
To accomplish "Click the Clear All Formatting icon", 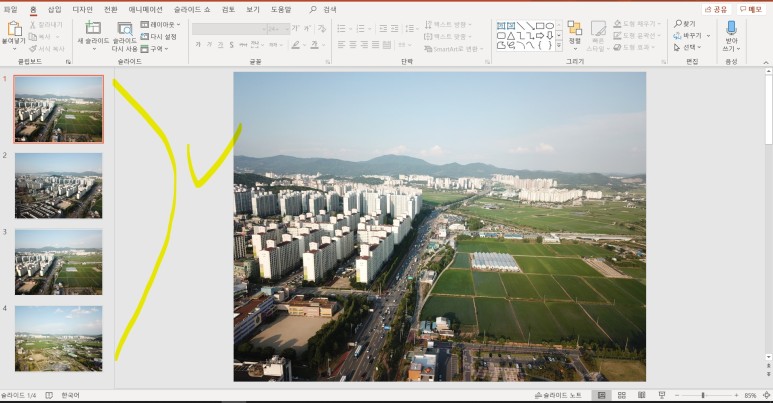I will coord(321,29).
